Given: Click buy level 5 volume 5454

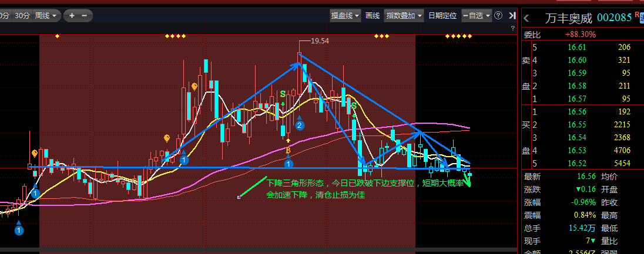Looking at the screenshot, I should (x=622, y=163).
